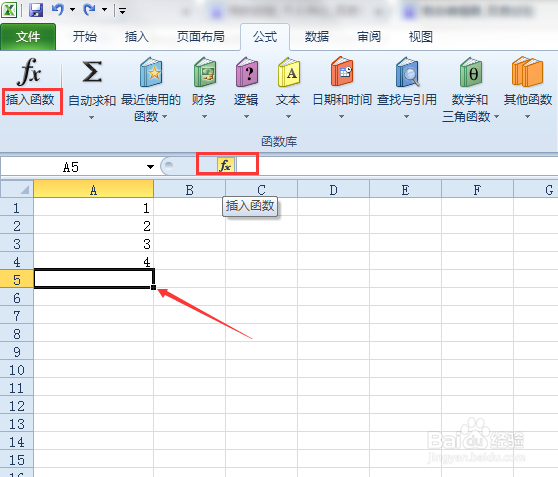Click the 自动求和 label
Viewport: 558px width, 477px height.
pos(92,101)
